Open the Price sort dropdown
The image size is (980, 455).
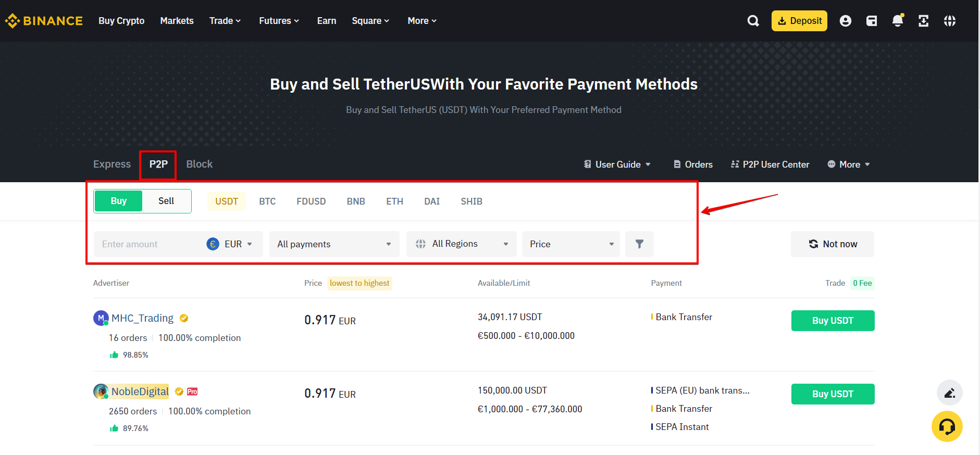point(571,244)
